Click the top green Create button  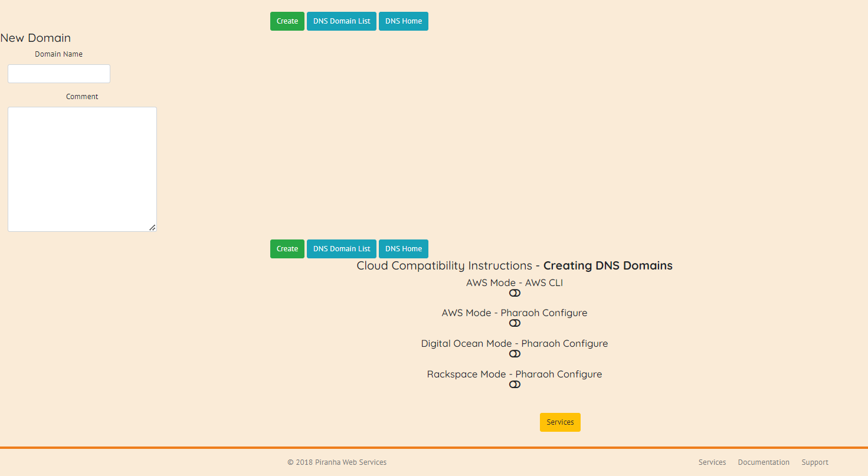click(x=287, y=21)
